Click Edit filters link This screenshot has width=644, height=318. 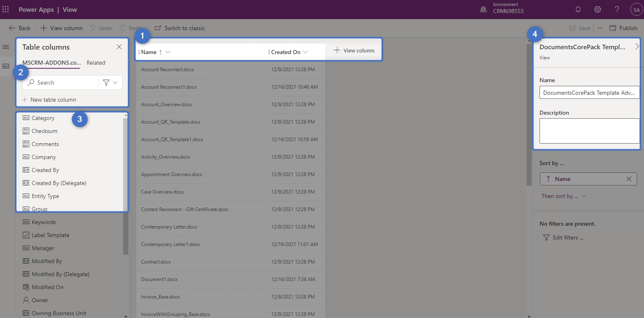click(x=563, y=237)
